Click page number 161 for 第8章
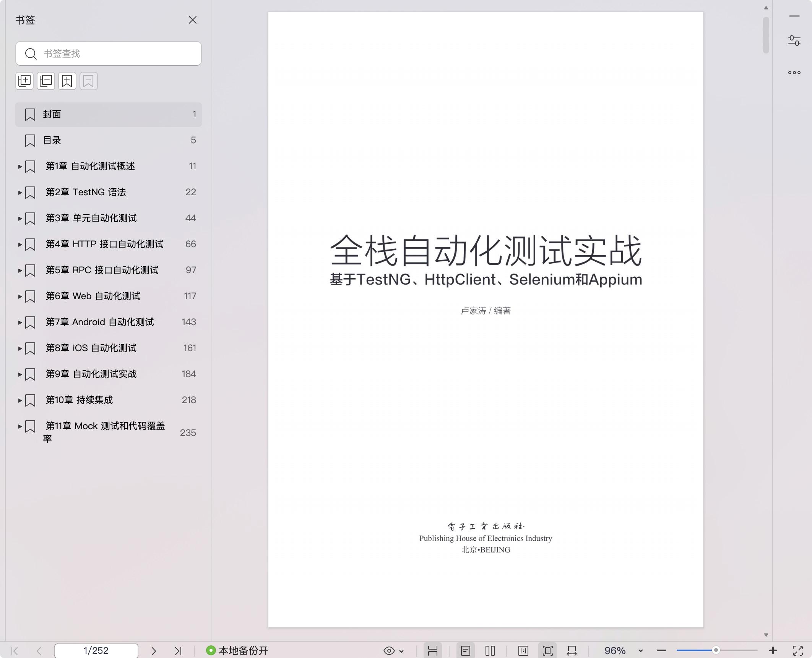The image size is (812, 658). coord(190,348)
